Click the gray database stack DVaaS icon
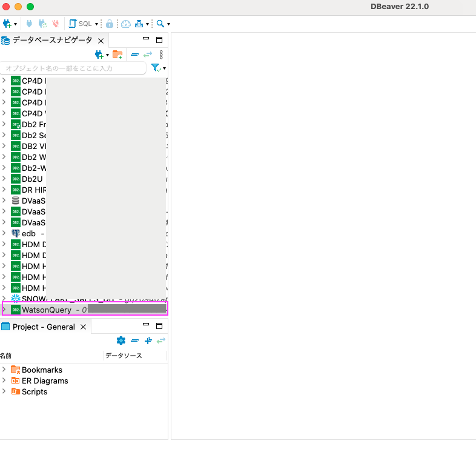The width and height of the screenshot is (476, 452). tap(16, 201)
